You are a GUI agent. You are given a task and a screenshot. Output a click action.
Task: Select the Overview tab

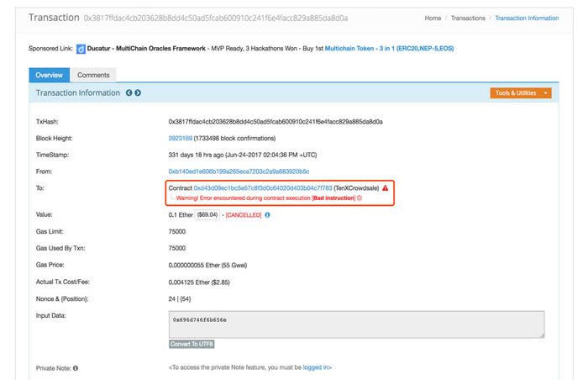pos(49,75)
